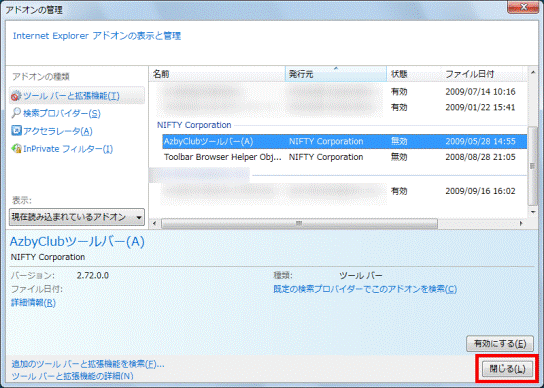Close the アドオンの管理 window

point(524,7)
